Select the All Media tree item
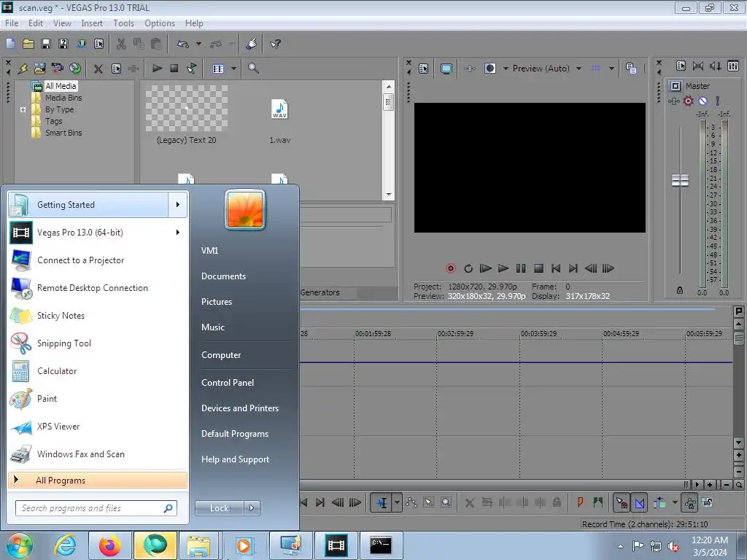This screenshot has height=560, width=747. [61, 86]
